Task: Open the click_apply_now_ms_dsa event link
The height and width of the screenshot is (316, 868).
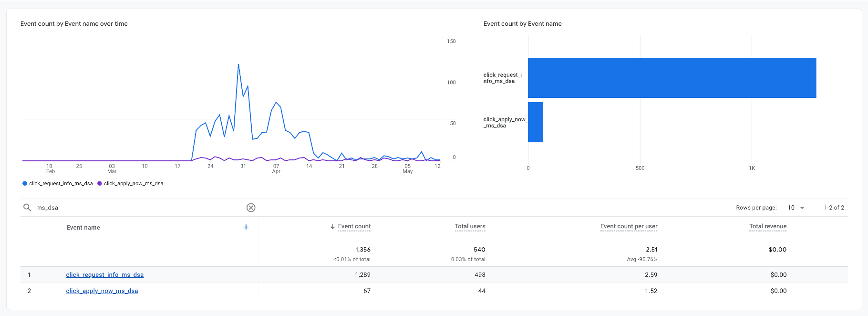Action: [102, 291]
